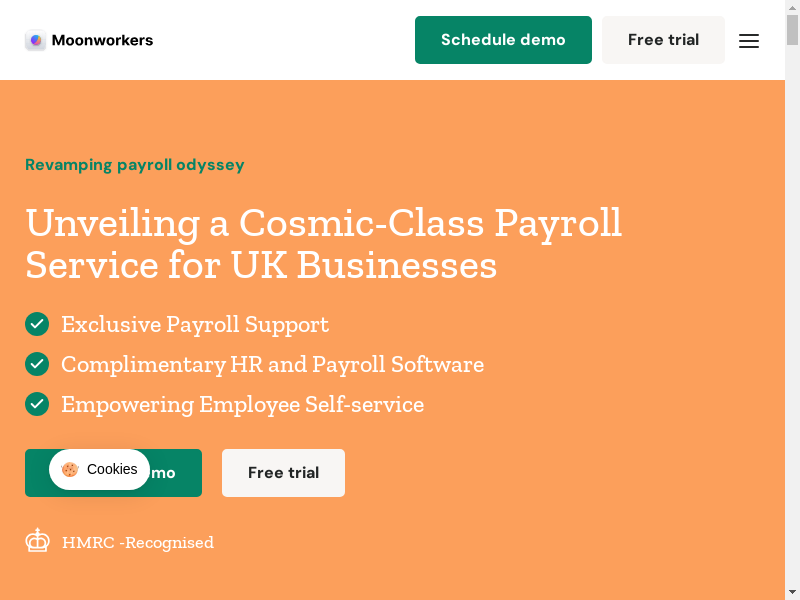Click the Moonworkers brand name
The width and height of the screenshot is (800, 600).
tap(102, 40)
